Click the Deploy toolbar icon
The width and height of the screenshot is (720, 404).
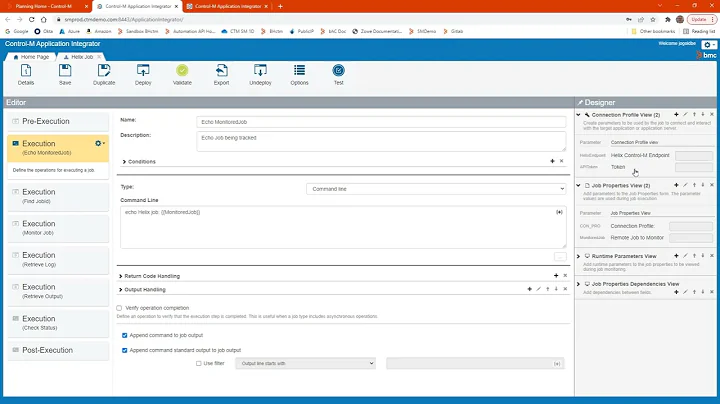143,74
